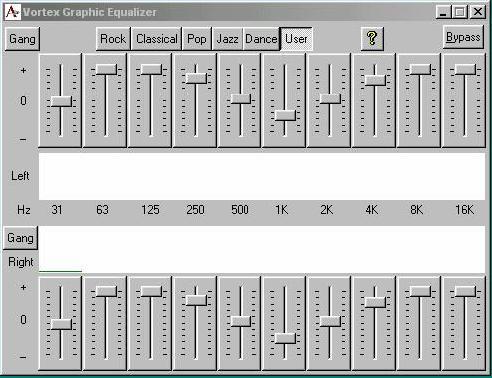Choose the Pop preset
This screenshot has width=492, height=378.
pyautogui.click(x=197, y=39)
